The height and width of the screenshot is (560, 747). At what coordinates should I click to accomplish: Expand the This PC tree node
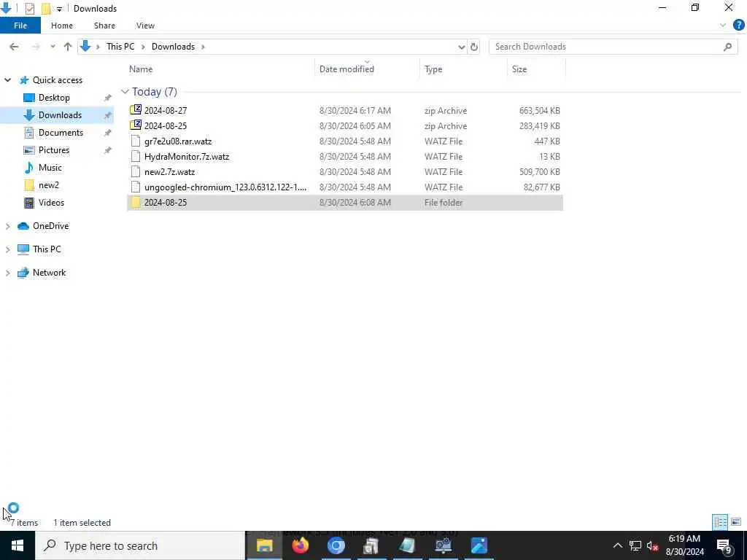pos(7,249)
